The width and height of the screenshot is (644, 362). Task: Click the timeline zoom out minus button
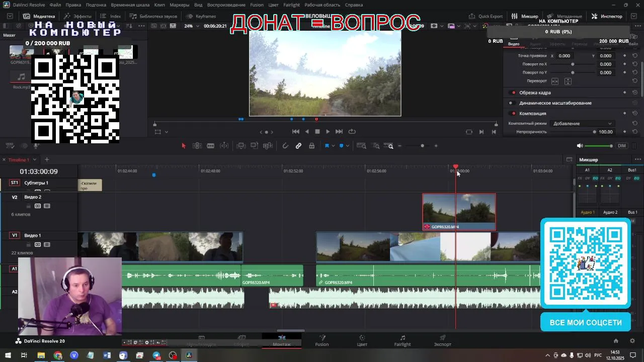400,146
